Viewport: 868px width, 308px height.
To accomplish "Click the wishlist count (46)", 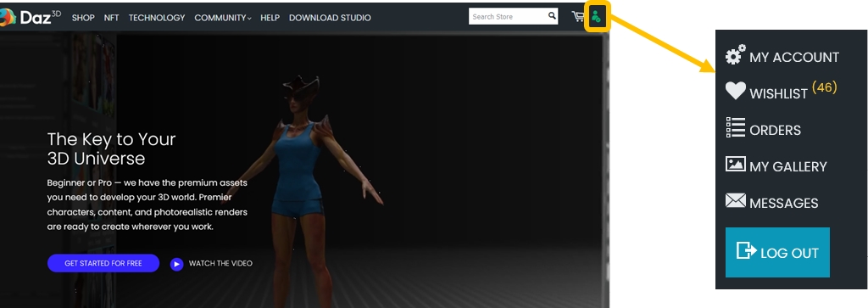I will [824, 87].
